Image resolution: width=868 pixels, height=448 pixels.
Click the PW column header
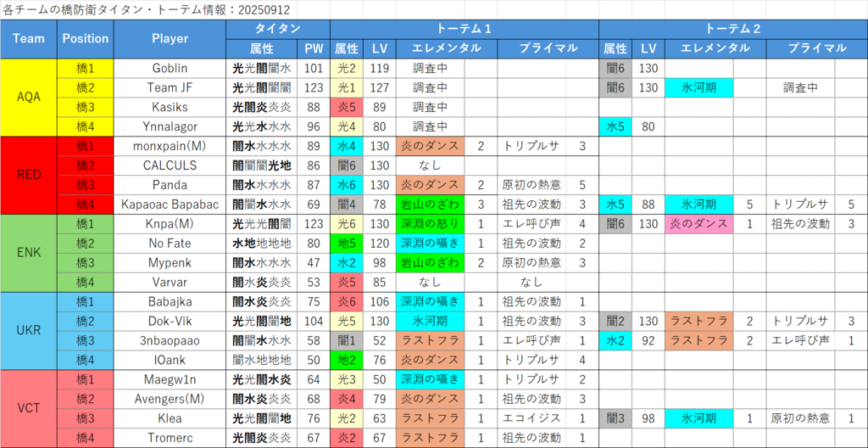tap(314, 48)
